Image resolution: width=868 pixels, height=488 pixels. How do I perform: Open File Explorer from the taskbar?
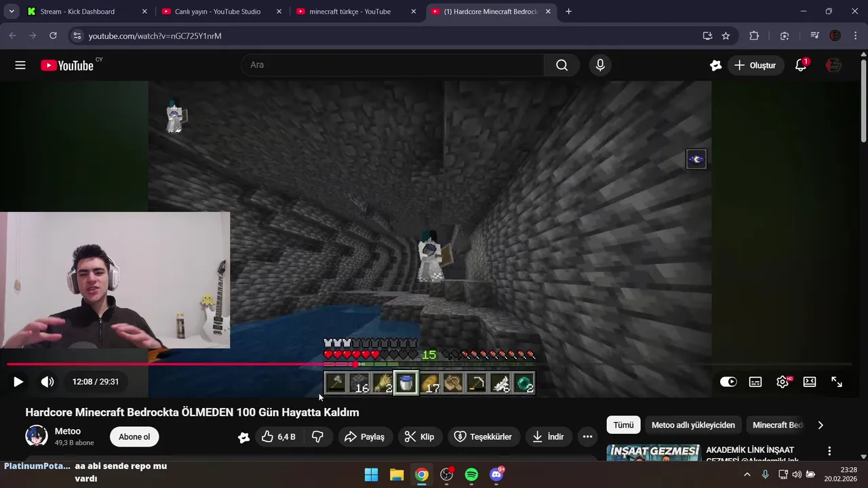pos(397,474)
